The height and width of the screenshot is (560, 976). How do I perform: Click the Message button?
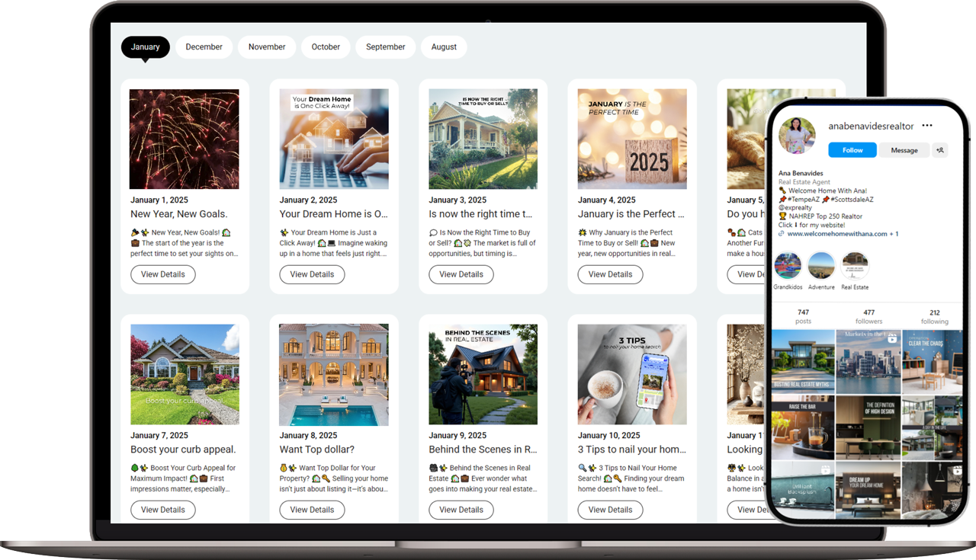point(904,150)
